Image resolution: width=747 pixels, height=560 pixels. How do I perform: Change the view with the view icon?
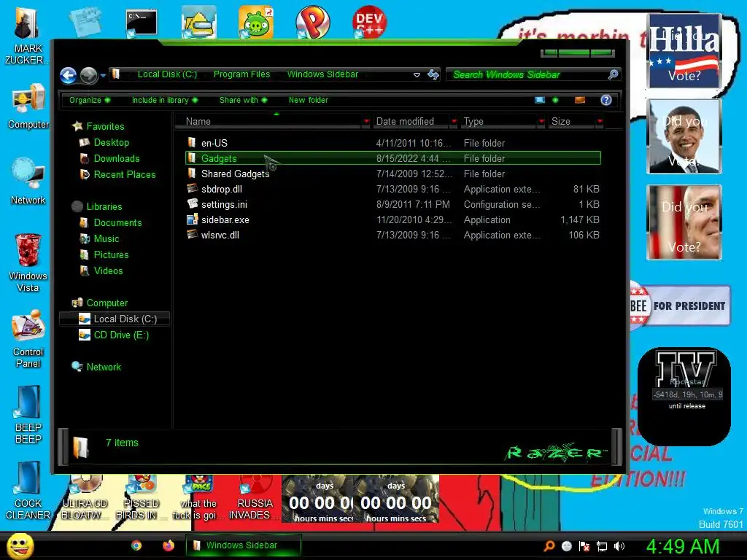[540, 100]
